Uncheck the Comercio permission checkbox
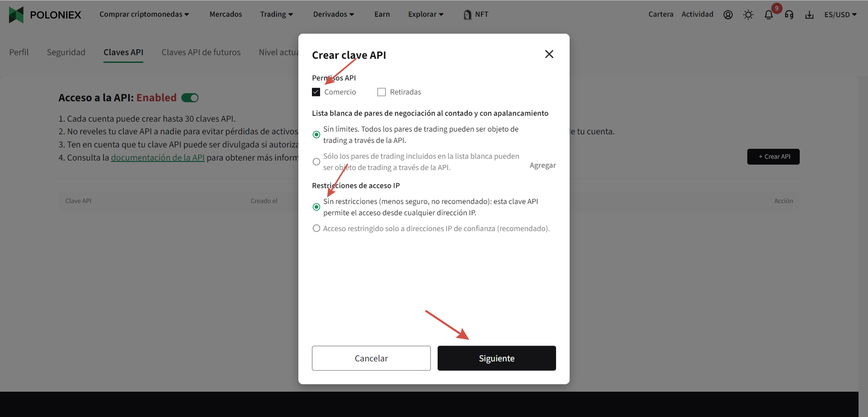The height and width of the screenshot is (417, 868). 316,92
